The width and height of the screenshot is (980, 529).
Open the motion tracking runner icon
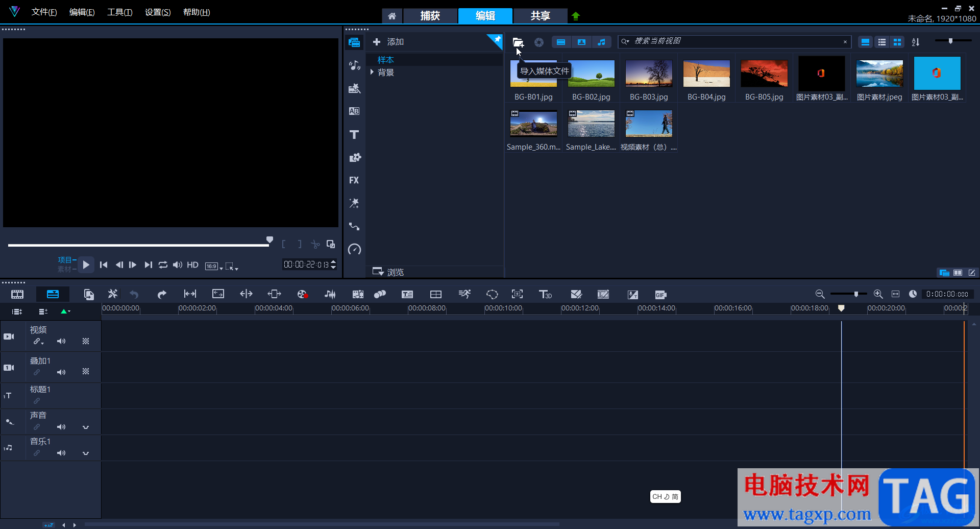coord(464,294)
